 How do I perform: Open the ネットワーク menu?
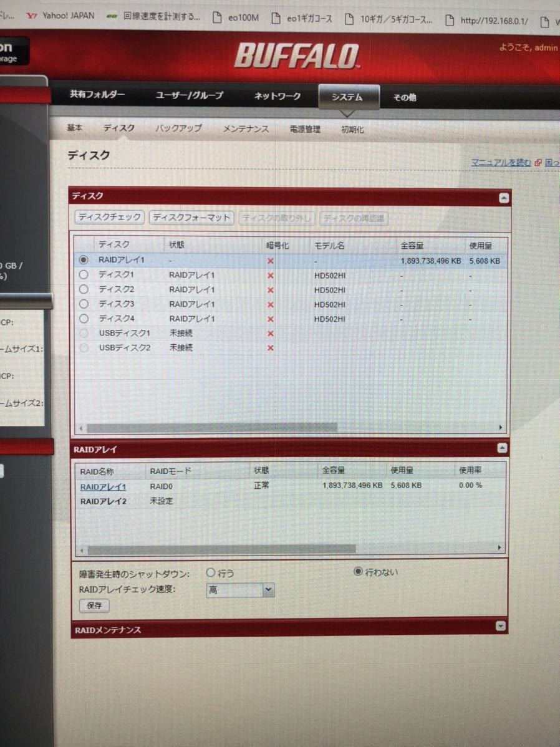click(x=277, y=96)
